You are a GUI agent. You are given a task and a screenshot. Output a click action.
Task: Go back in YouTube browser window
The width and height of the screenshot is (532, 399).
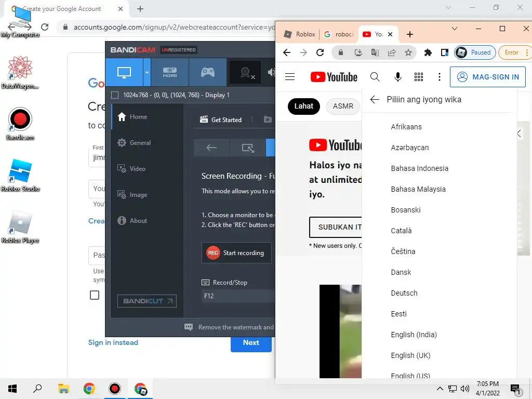point(287,52)
